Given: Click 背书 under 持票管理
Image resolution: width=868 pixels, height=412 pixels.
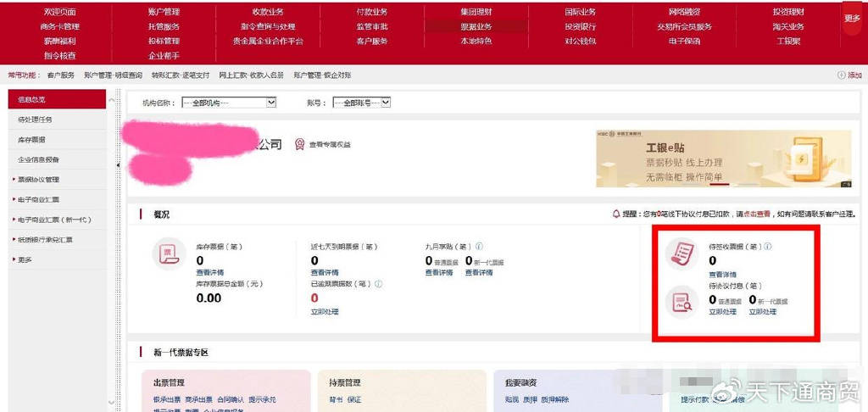Looking at the screenshot, I should click(x=336, y=399).
